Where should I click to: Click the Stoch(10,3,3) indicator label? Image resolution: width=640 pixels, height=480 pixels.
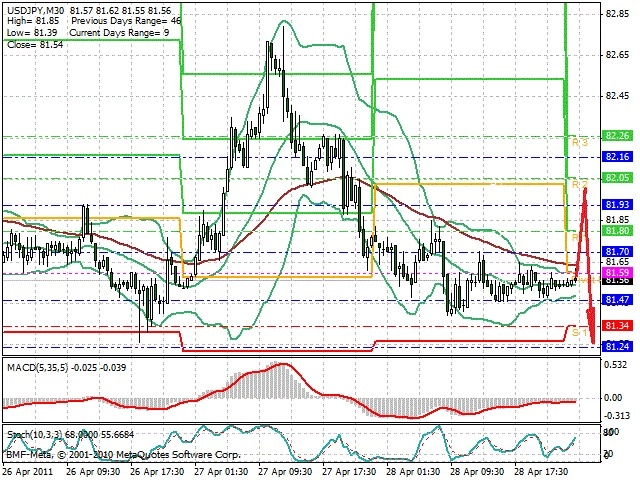34,435
